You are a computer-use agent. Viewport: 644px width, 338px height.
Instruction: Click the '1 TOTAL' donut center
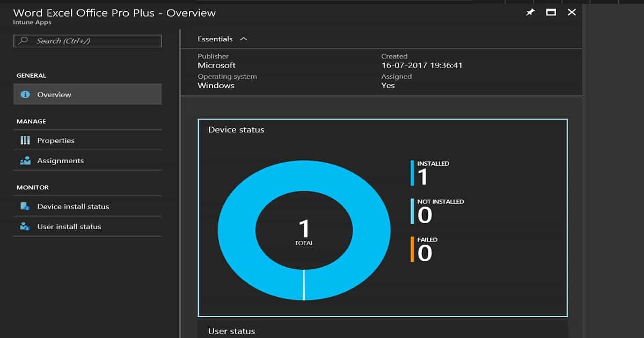(x=304, y=233)
